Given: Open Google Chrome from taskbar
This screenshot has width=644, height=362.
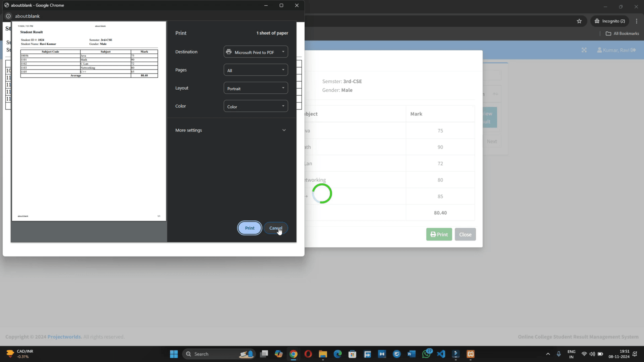Looking at the screenshot, I should tap(293, 354).
